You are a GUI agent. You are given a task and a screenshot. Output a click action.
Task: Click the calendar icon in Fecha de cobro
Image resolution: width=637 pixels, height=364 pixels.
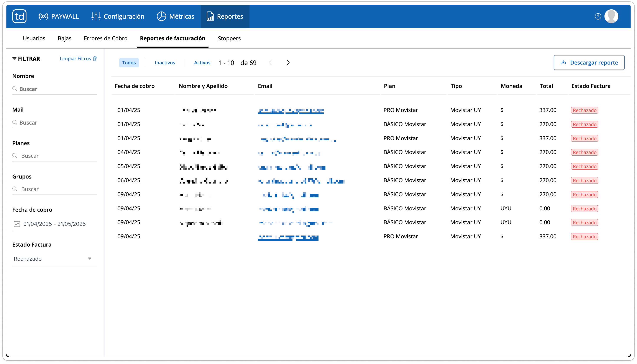tap(17, 224)
